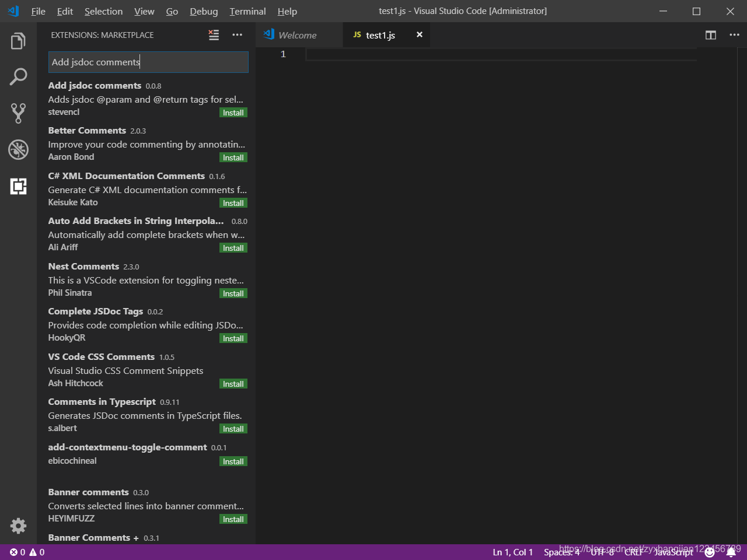The height and width of the screenshot is (560, 747).
Task: Open the Better Comments extension details
Action: [x=147, y=143]
